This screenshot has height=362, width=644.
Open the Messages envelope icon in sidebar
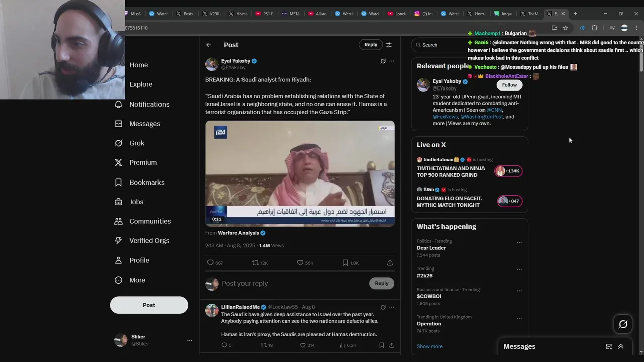click(118, 124)
